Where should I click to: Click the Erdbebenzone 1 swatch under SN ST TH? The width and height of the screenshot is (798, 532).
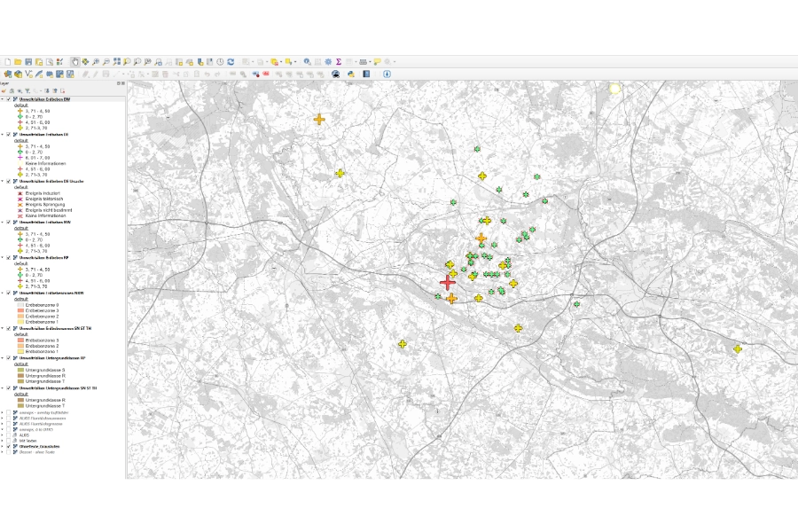[x=20, y=352]
